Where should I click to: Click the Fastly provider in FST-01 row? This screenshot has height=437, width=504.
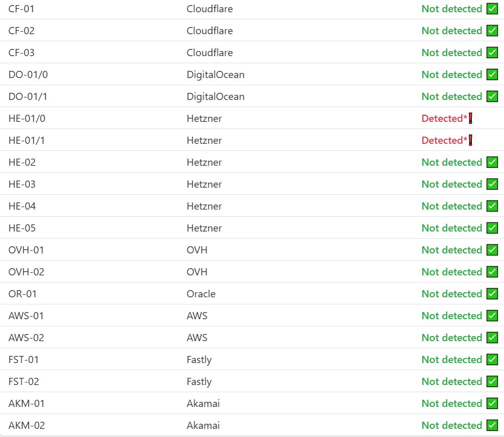coord(199,359)
